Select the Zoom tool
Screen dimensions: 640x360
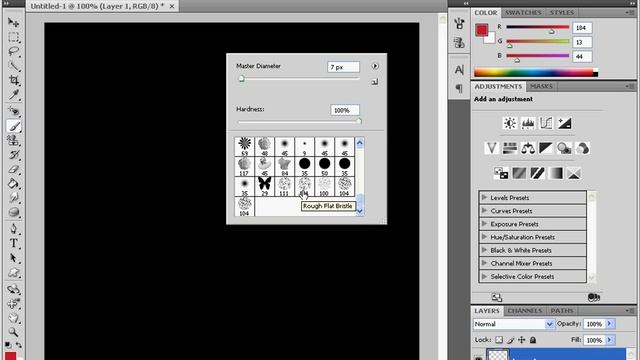13,332
